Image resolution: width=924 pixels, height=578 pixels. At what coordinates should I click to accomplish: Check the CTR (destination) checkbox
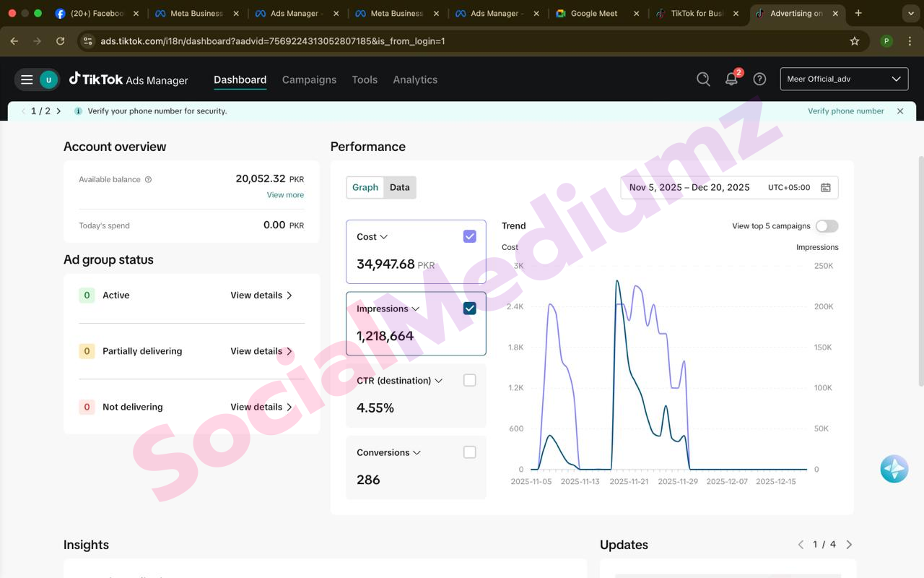pos(469,380)
